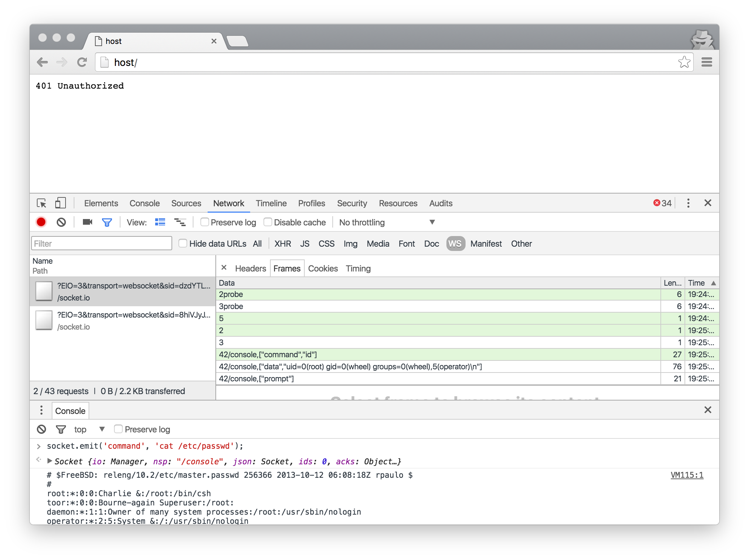Filter requests by XHR type
This screenshot has height=560, width=749.
pyautogui.click(x=282, y=243)
